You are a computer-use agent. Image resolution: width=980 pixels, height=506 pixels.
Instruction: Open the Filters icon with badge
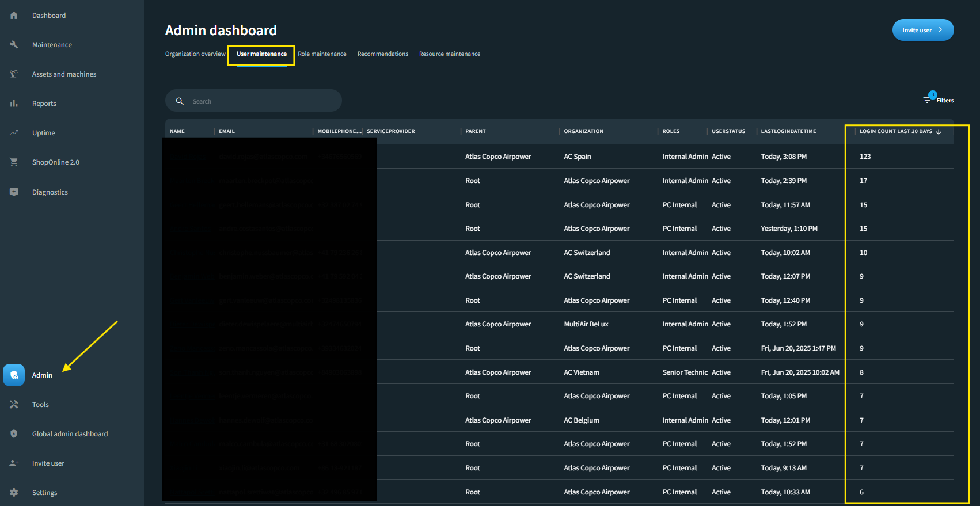click(929, 98)
